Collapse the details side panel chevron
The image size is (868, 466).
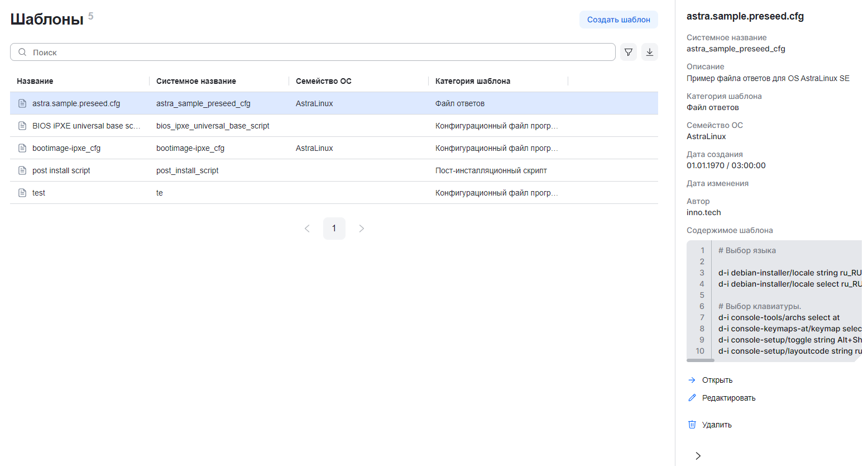698,456
